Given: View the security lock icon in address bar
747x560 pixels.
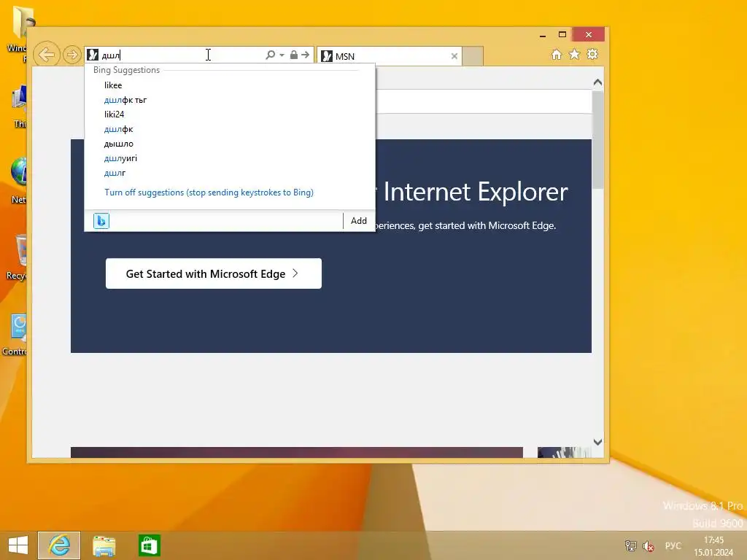Looking at the screenshot, I should click(x=294, y=55).
